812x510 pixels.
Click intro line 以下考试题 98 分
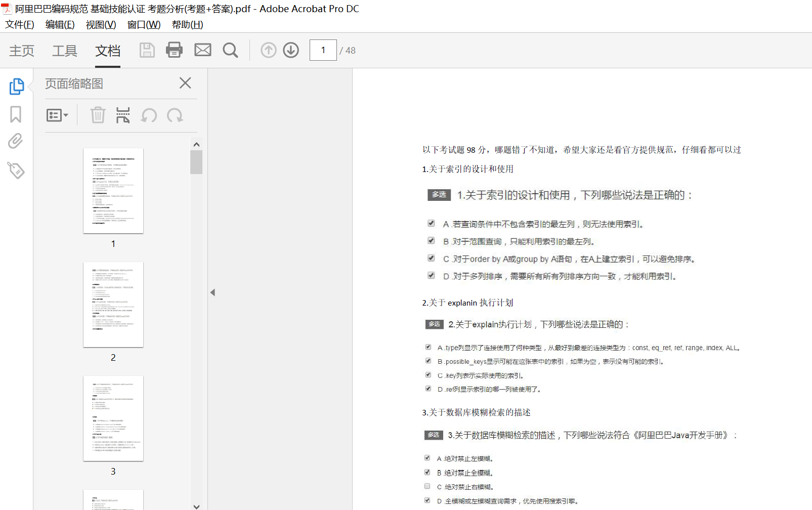point(582,150)
